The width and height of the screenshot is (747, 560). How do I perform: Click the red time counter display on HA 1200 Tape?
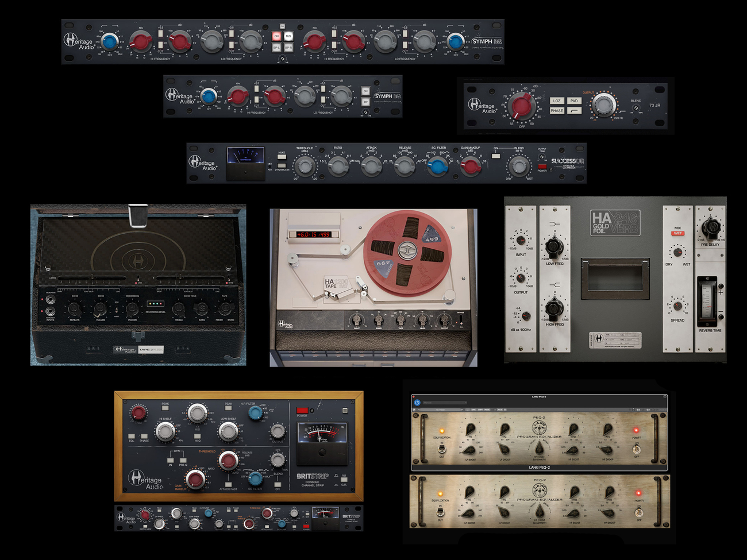click(314, 234)
